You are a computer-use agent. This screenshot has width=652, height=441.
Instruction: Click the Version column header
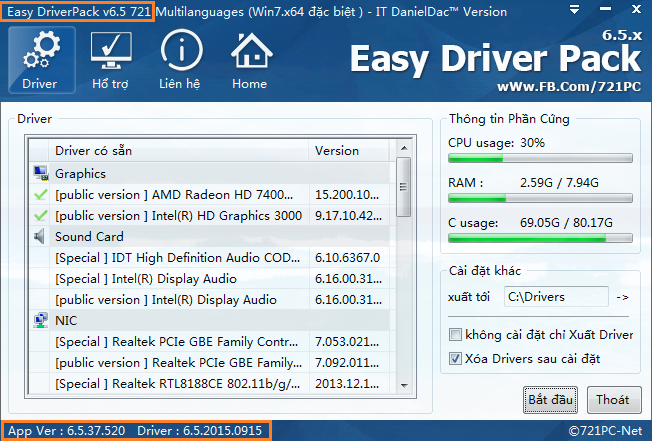point(348,150)
